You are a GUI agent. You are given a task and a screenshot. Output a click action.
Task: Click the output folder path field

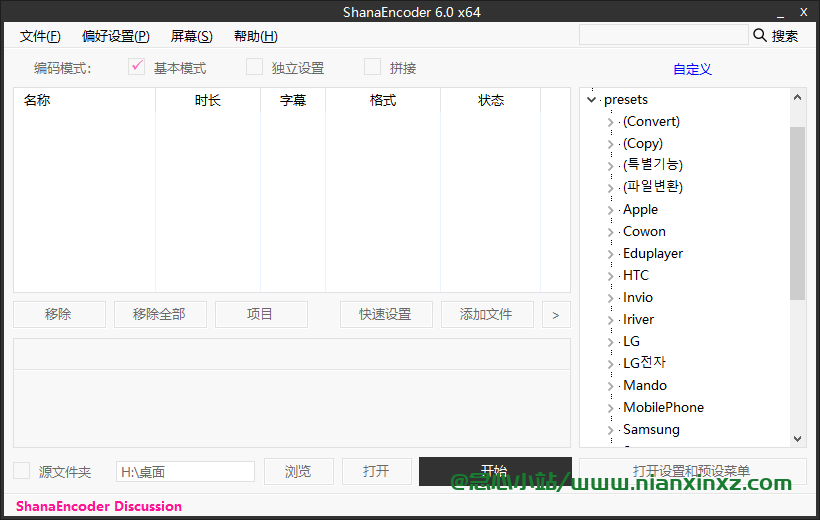point(185,471)
